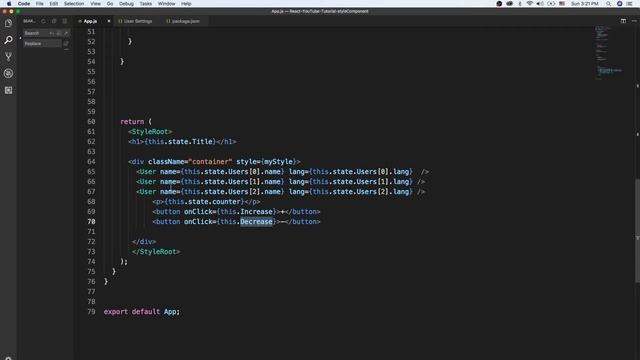This screenshot has height=360, width=640.
Task: Click the editor vertical scrollbar thumb
Action: coord(637,231)
